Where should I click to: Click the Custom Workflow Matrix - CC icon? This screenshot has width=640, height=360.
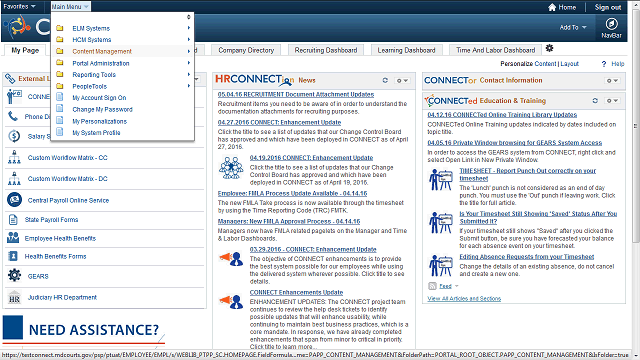14,157
